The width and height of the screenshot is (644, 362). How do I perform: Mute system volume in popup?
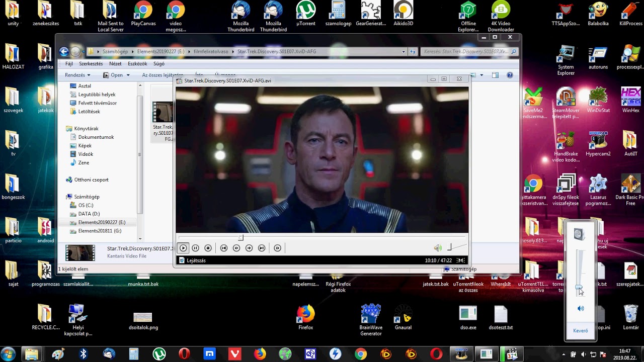(x=581, y=308)
